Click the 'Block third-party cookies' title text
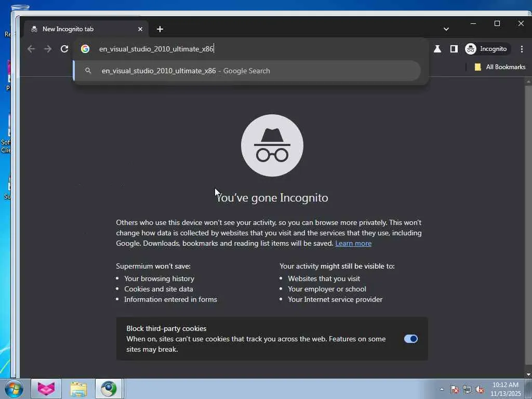This screenshot has width=532, height=399. 166,328
